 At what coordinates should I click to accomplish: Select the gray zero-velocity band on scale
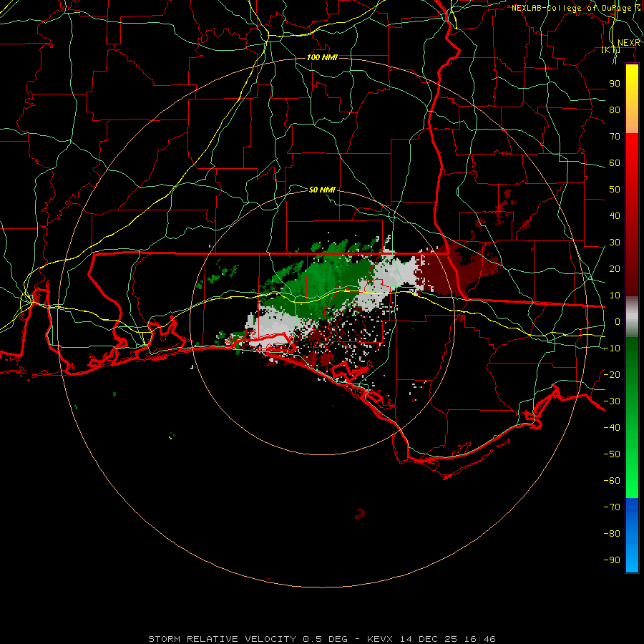pos(632,316)
